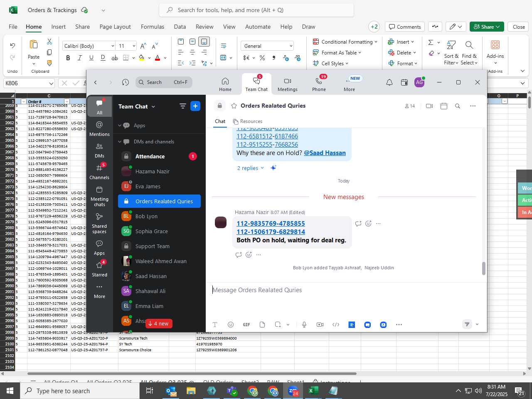Open the Excel Share button
This screenshot has height=399, width=532.
(x=487, y=27)
